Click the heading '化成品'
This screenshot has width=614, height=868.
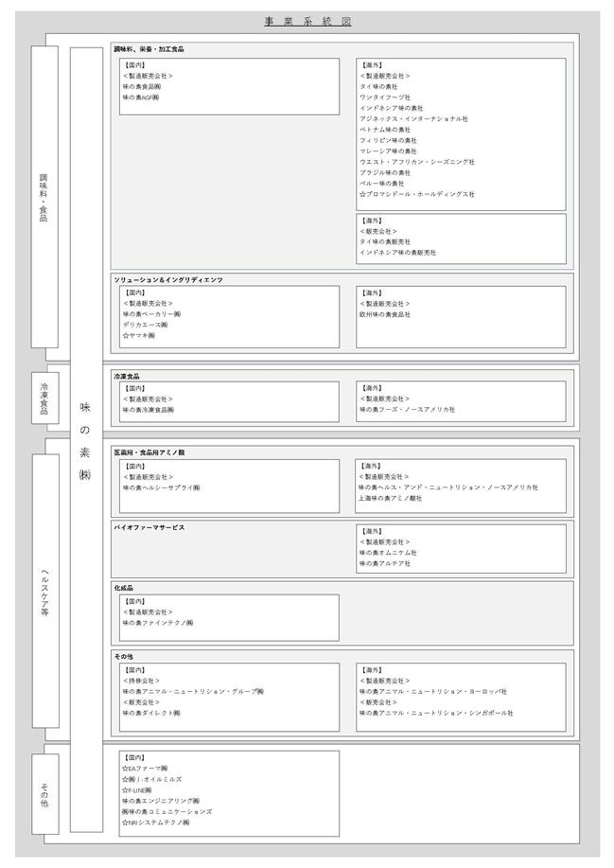(x=124, y=588)
